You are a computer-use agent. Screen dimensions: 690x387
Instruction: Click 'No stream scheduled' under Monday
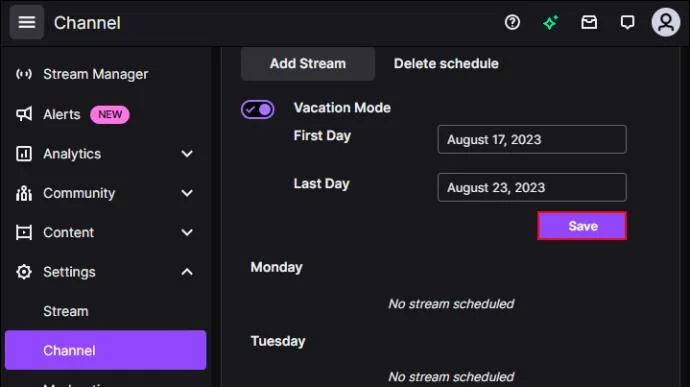(451, 304)
